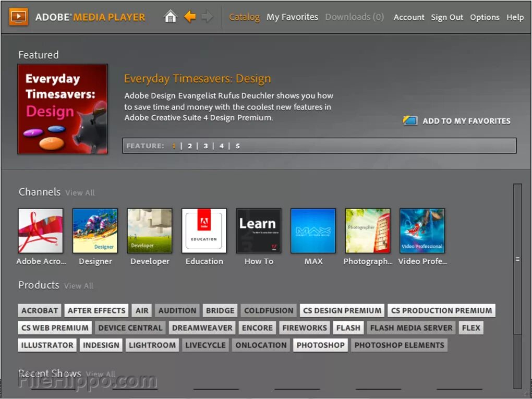The width and height of the screenshot is (532, 399).
Task: Go to the Home screen icon
Action: coord(171,16)
